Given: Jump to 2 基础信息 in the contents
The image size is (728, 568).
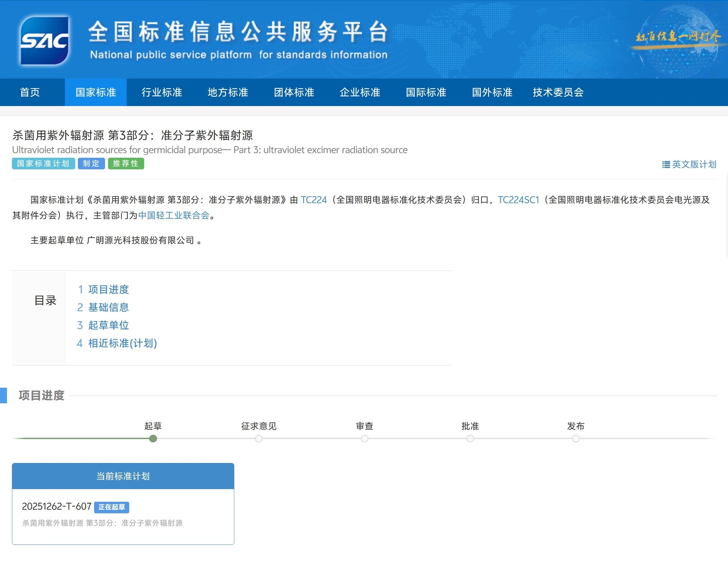Looking at the screenshot, I should pos(103,307).
